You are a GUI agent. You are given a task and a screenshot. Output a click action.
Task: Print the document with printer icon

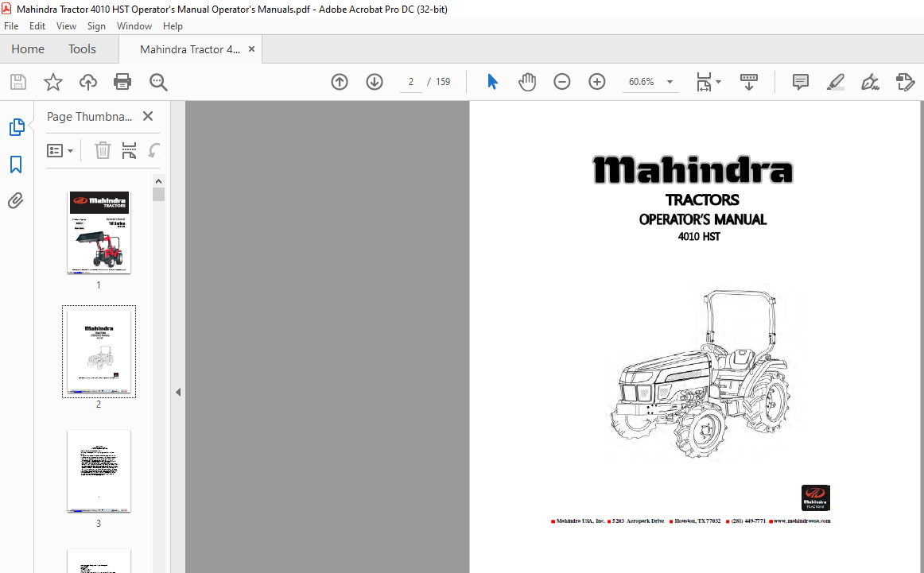pyautogui.click(x=122, y=82)
